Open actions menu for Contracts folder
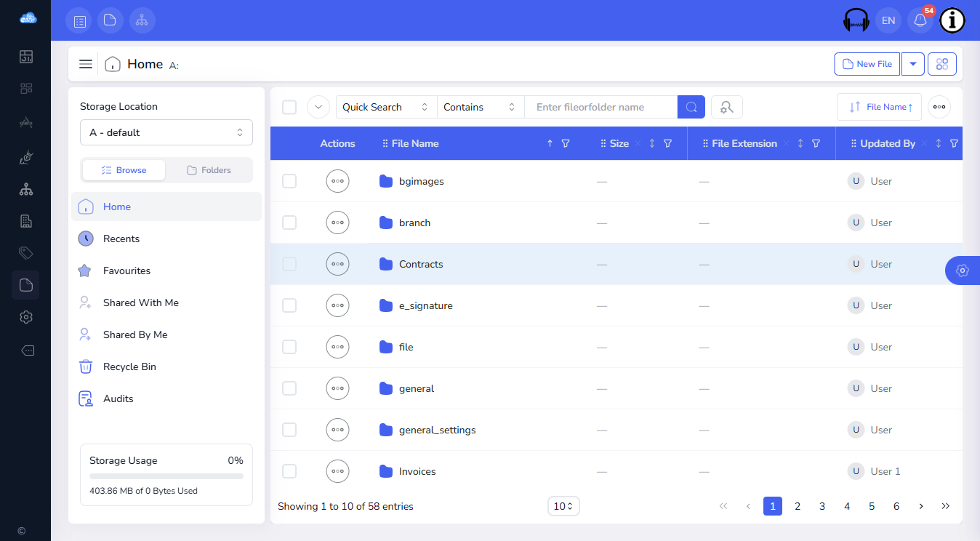The height and width of the screenshot is (541, 980). coord(337,264)
